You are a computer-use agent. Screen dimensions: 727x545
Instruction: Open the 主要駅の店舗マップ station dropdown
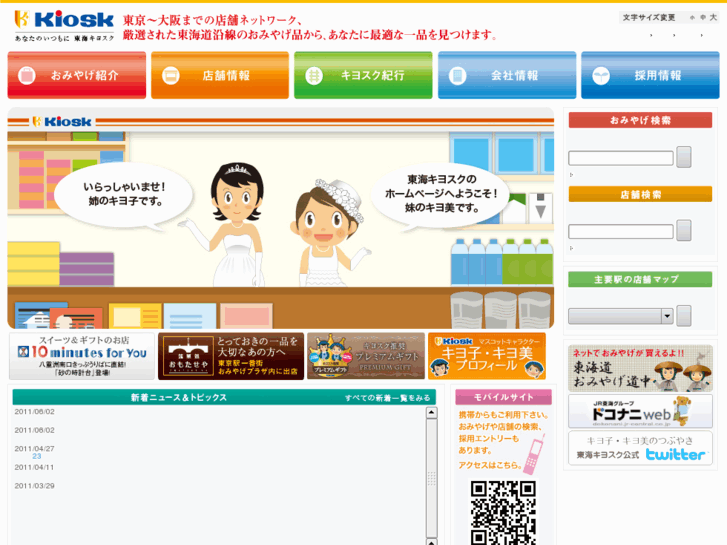coord(621,316)
